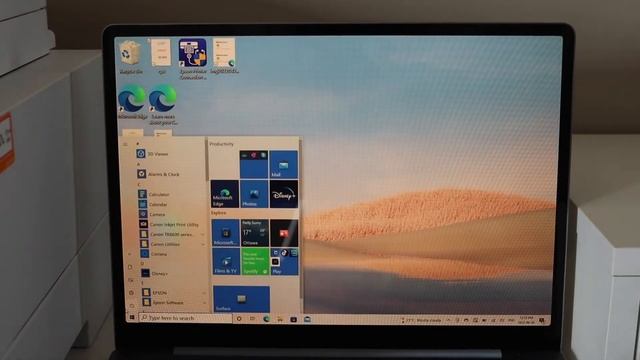Click the app list scrollbar in Start
Viewport: 640px width, 360px height.
click(207, 159)
